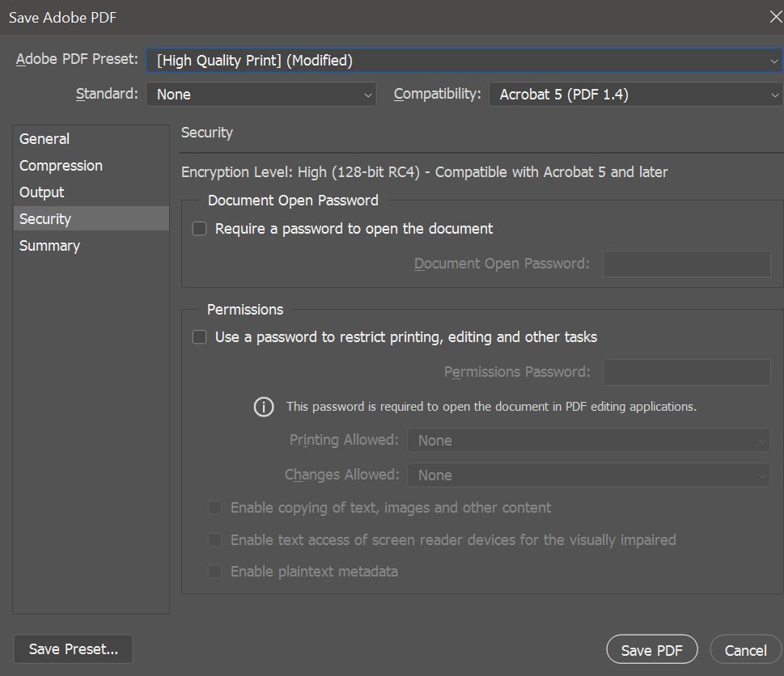This screenshot has width=784, height=676.
Task: Open the Compatibility dropdown
Action: [x=636, y=95]
